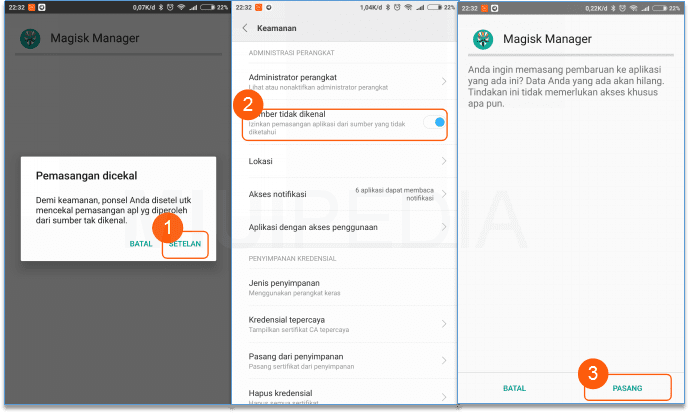
Task: Tap the chevron on Hapus kredensial row
Action: point(444,397)
